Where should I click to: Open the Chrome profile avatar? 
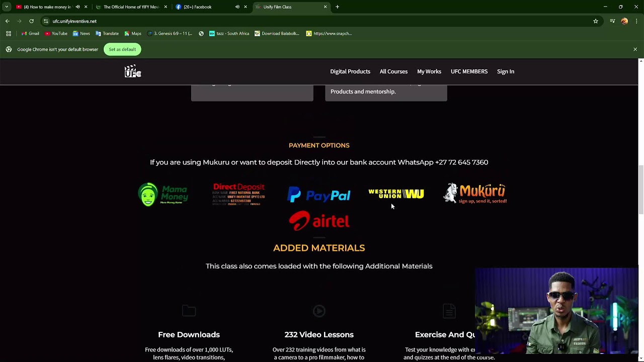624,21
